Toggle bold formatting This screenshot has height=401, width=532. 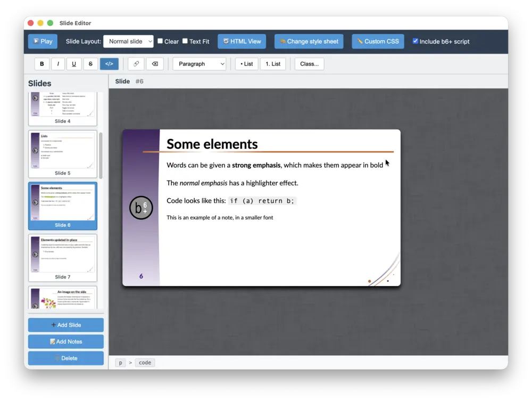click(x=41, y=63)
